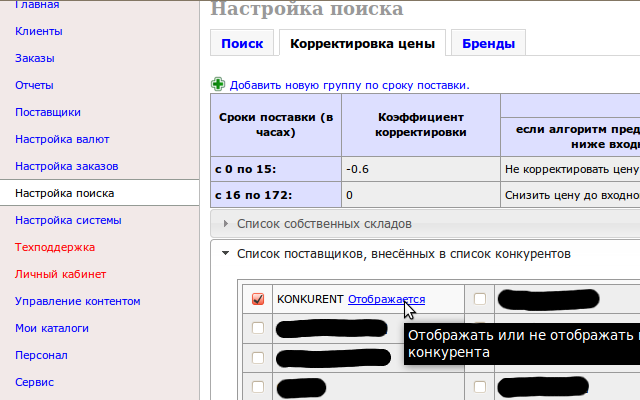Open the red Техподдержка link
This screenshot has height=400, width=640.
tap(55, 247)
